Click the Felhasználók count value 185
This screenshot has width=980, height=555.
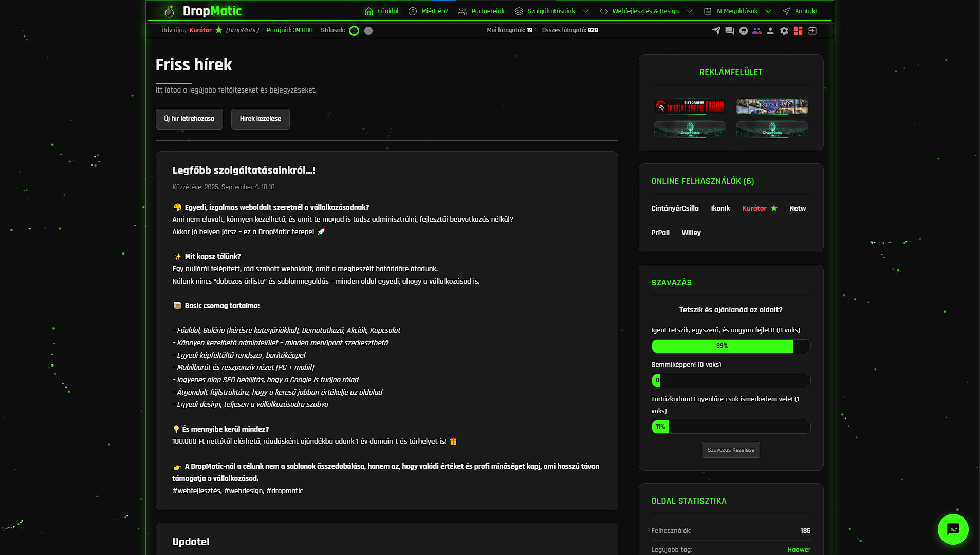click(x=805, y=531)
